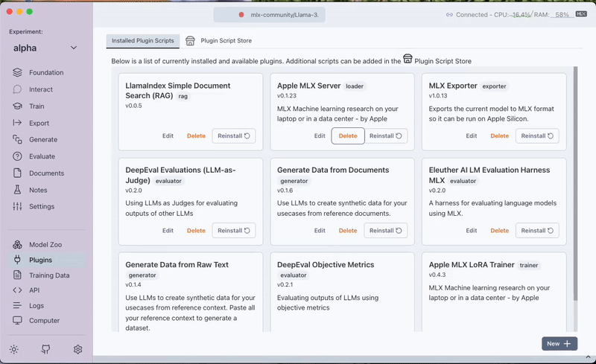Reinstall the MLX Exporter plugin
This screenshot has height=364, width=596.
(x=536, y=136)
